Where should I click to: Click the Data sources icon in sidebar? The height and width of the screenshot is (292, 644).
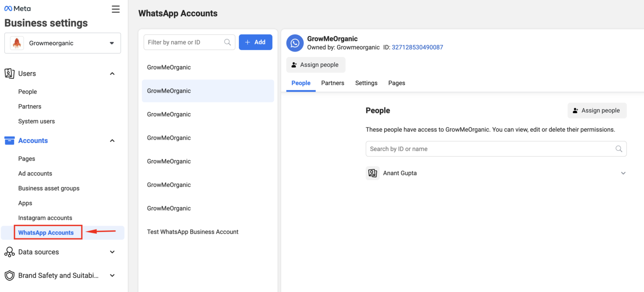[x=9, y=252]
